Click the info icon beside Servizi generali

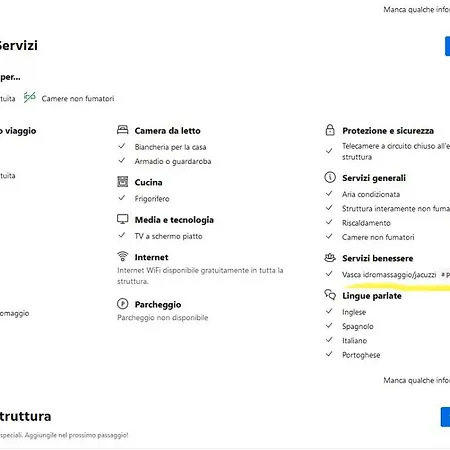click(x=330, y=177)
